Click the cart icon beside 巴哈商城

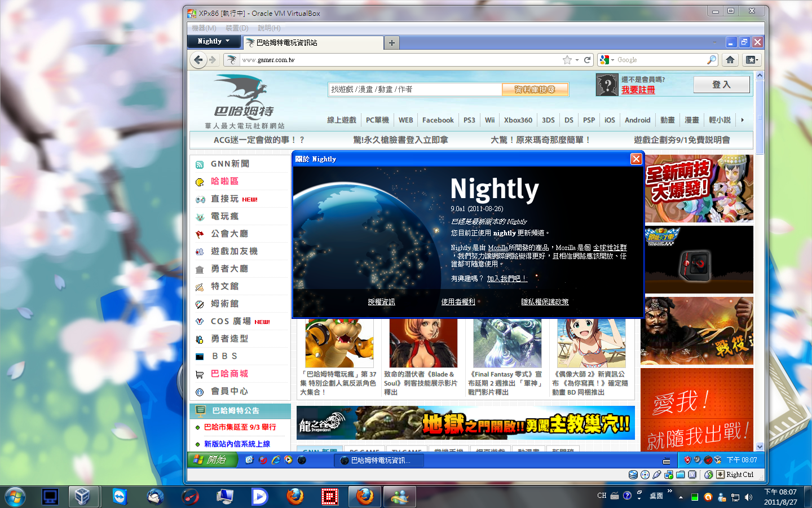(x=200, y=374)
